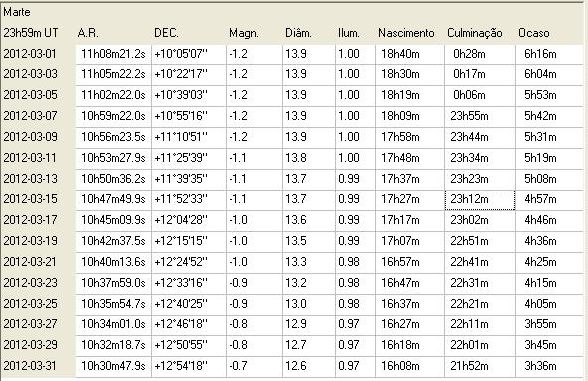This screenshot has width=588, height=381.
Task: Select diameter cell 13.0
Action: [309, 305]
